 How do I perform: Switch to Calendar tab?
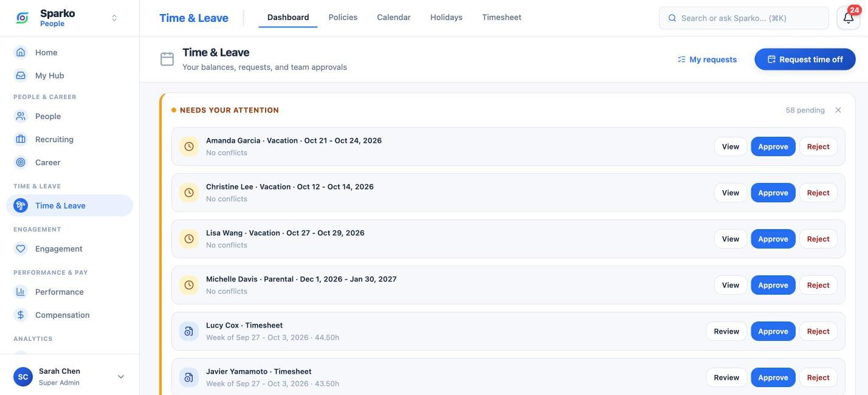(x=394, y=18)
